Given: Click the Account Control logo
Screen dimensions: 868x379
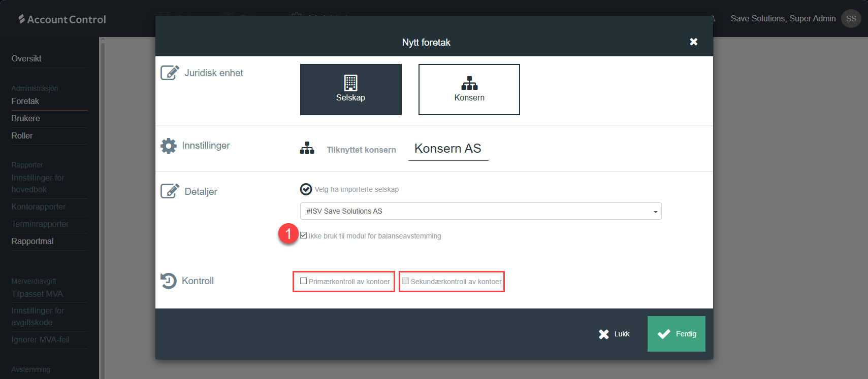Looking at the screenshot, I should (x=62, y=19).
